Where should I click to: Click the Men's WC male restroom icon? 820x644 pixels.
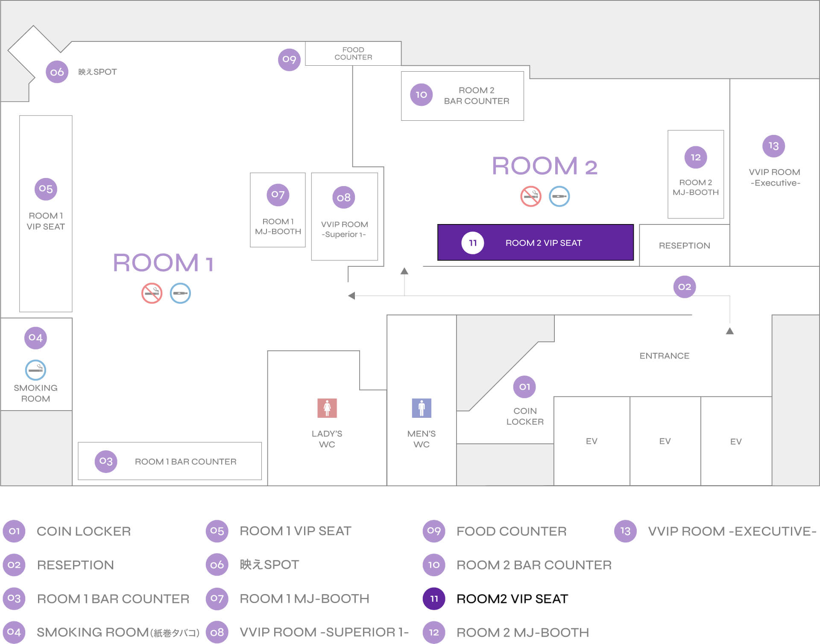(x=421, y=408)
